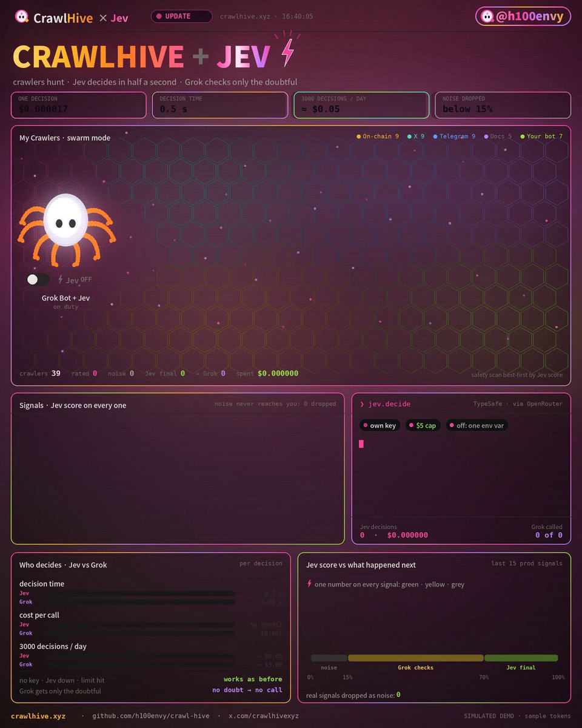The width and height of the screenshot is (582, 728).
Task: Click the crawlers 39 counter
Action: tap(40, 373)
